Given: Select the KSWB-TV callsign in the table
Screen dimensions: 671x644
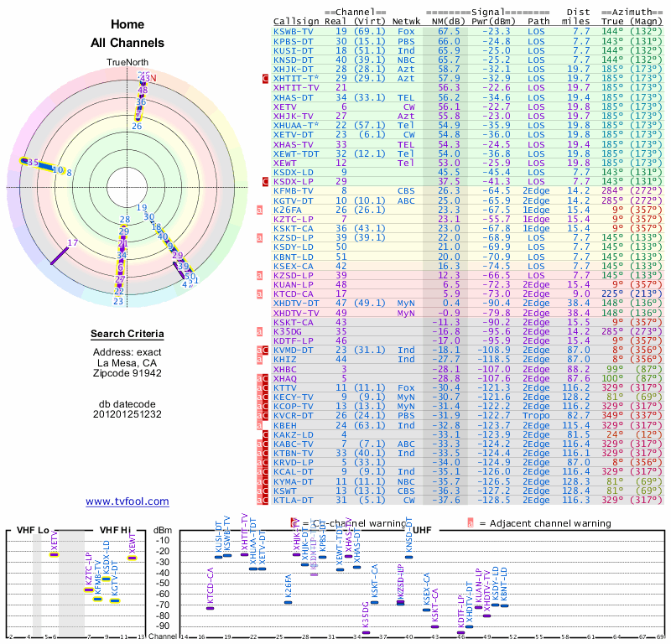Looking at the screenshot, I should (295, 31).
